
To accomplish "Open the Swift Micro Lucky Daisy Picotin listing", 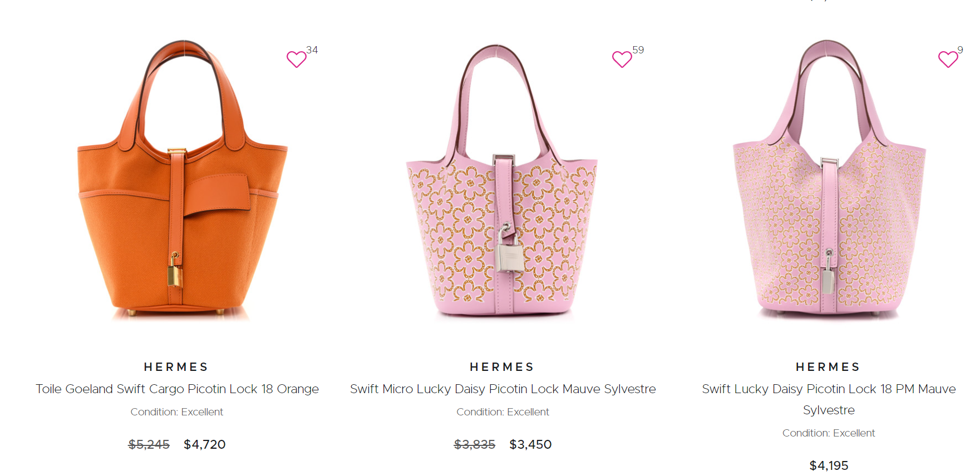I will [x=503, y=389].
